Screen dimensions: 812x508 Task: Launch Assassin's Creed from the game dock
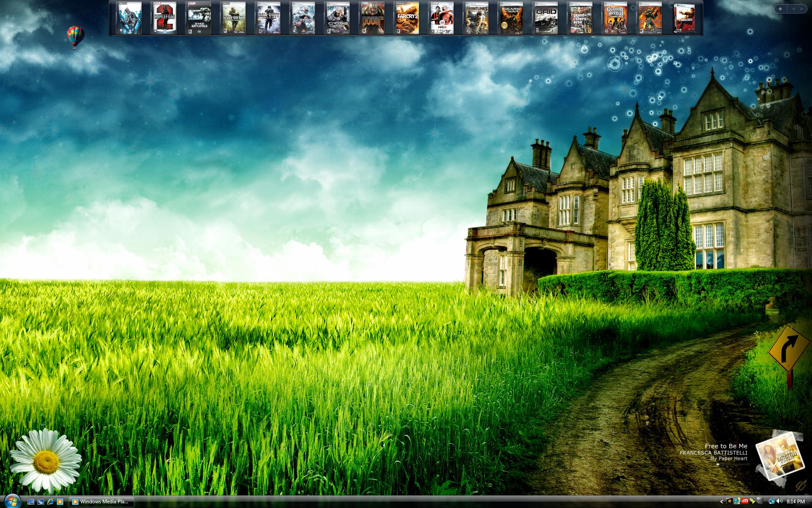tap(130, 18)
